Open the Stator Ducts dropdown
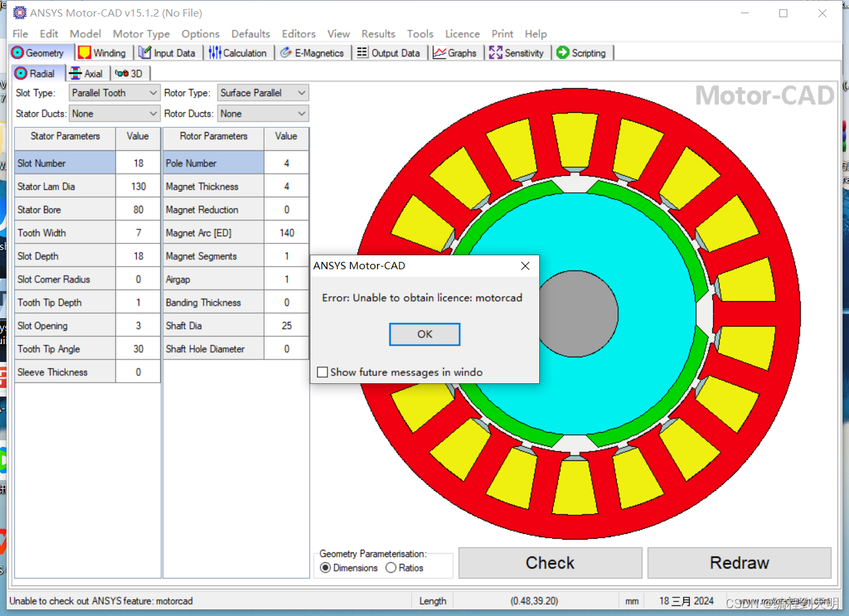 115,113
